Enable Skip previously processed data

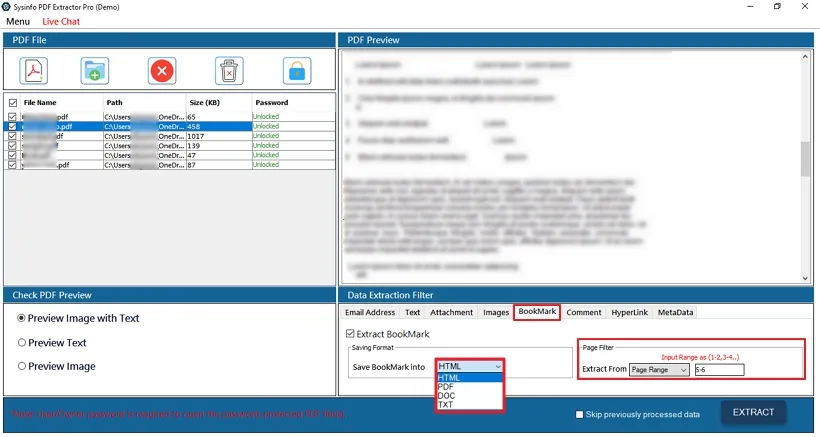[579, 415]
